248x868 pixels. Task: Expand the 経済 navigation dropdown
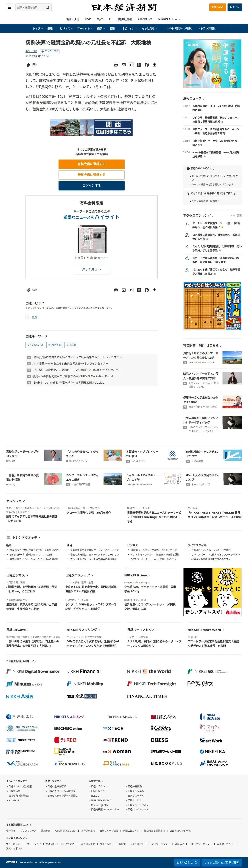[101, 29]
